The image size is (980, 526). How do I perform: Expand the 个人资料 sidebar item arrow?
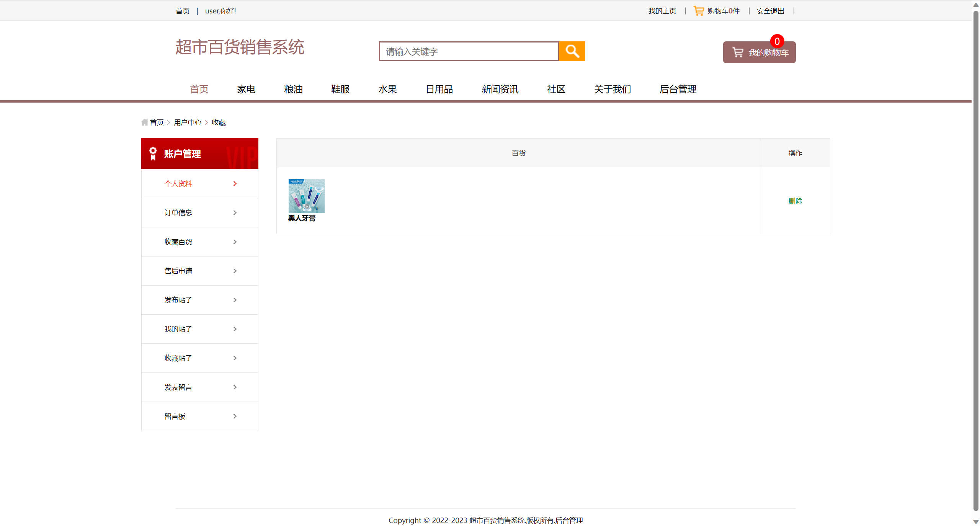tap(235, 183)
